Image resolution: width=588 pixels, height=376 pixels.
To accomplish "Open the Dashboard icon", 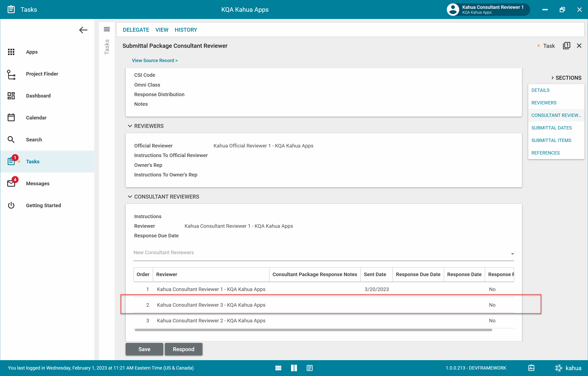I will point(11,96).
